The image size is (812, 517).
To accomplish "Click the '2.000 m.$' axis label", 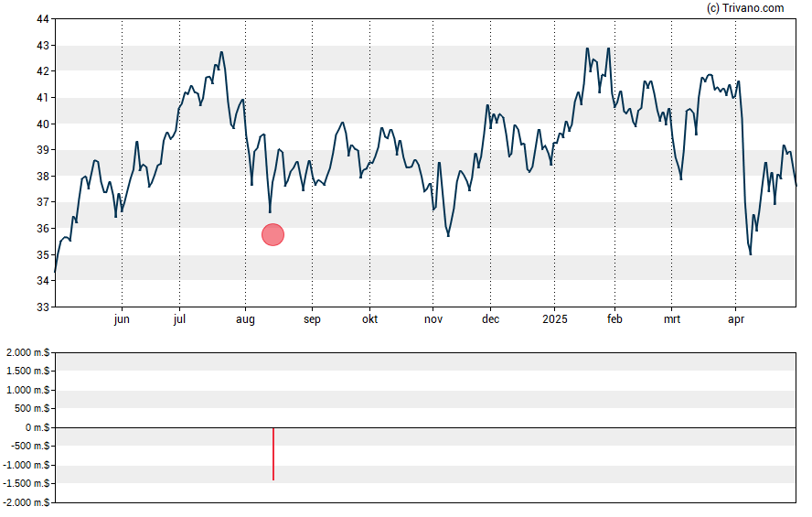I will click(x=28, y=353).
